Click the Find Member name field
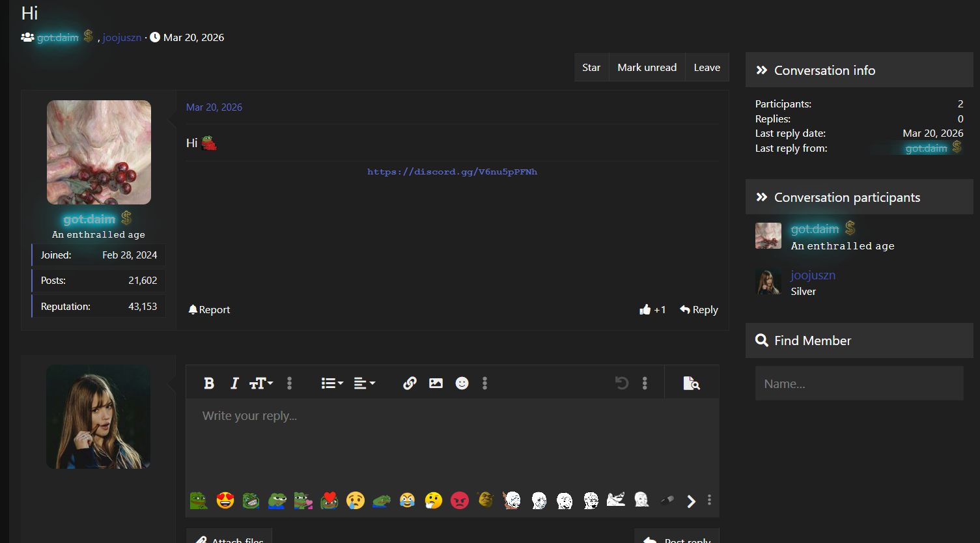Image resolution: width=980 pixels, height=543 pixels. click(859, 383)
